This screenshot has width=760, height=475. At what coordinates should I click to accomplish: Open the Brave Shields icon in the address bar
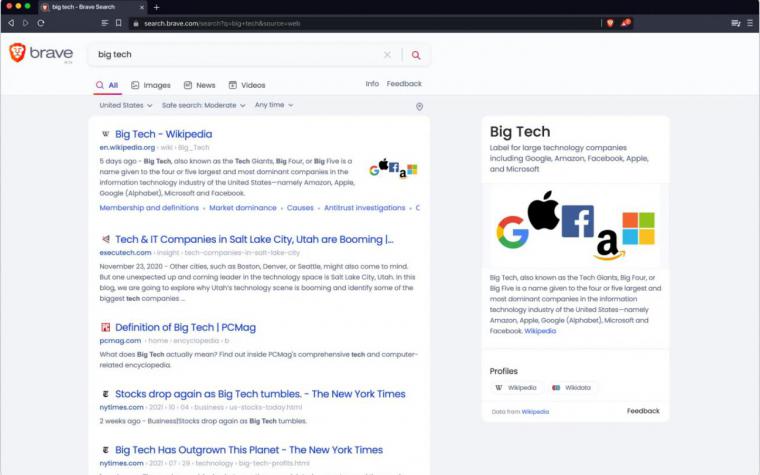tap(610, 23)
